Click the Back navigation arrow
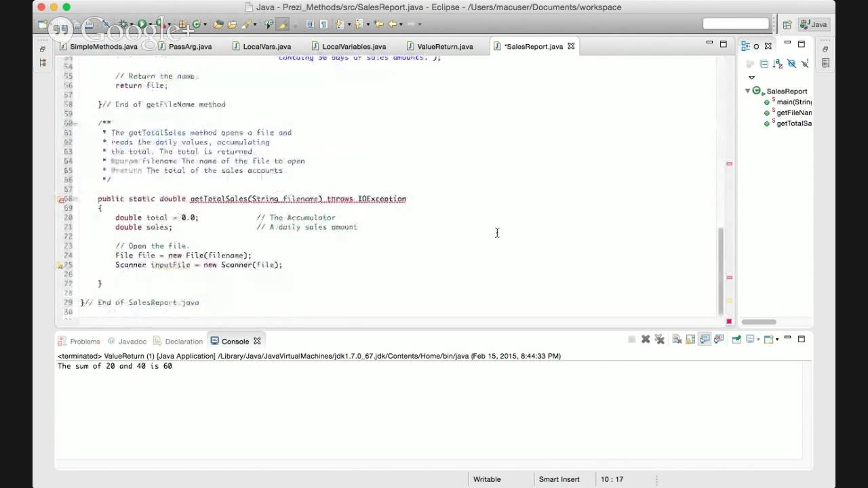Viewport: 868px width, 488px height. [x=392, y=24]
